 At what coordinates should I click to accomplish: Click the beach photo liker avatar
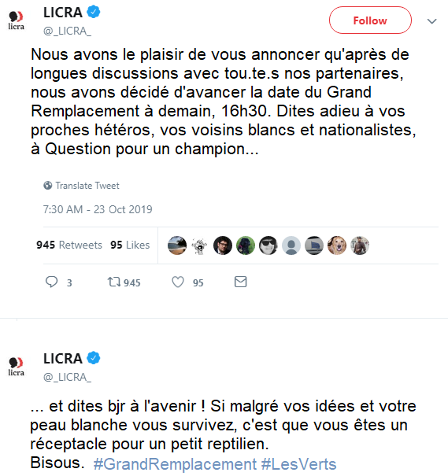click(177, 245)
